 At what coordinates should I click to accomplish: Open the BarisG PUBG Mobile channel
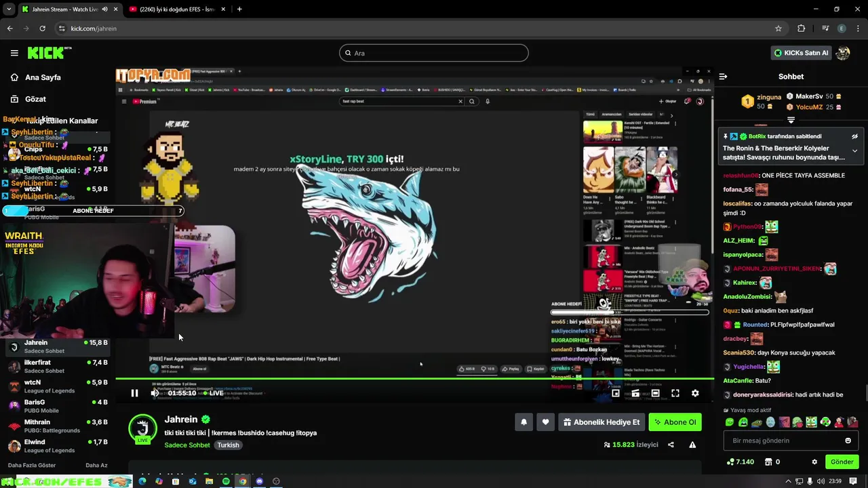[x=58, y=406]
